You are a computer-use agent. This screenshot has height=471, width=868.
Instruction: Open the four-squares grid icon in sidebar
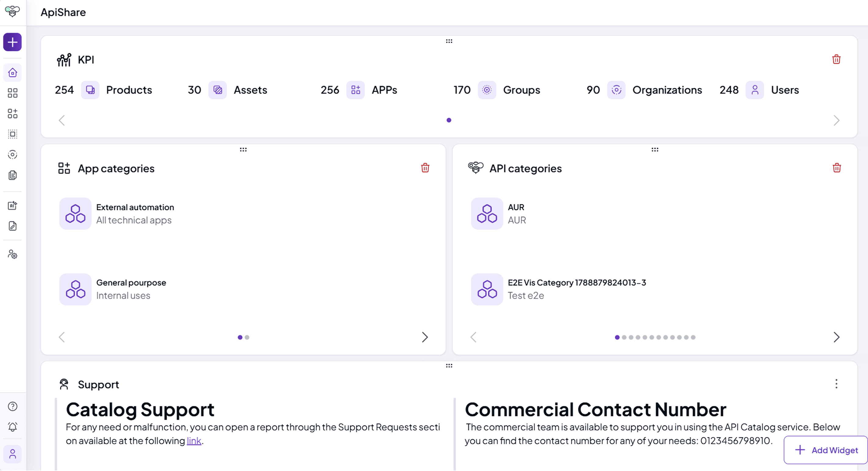tap(13, 93)
